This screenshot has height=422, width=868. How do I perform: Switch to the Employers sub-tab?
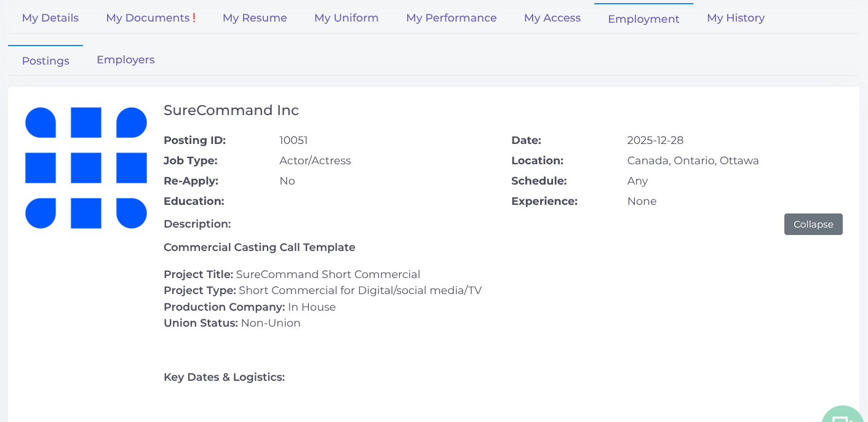tap(125, 60)
